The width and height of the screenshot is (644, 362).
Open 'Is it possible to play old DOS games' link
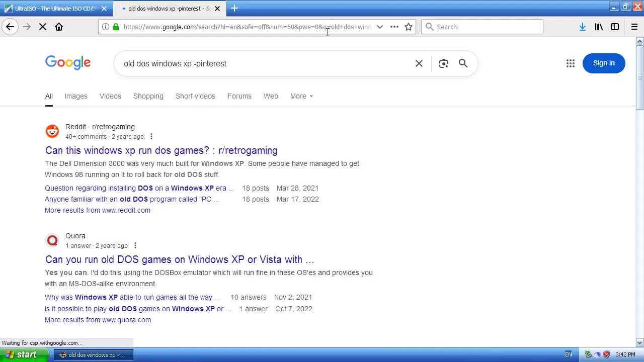click(x=138, y=309)
